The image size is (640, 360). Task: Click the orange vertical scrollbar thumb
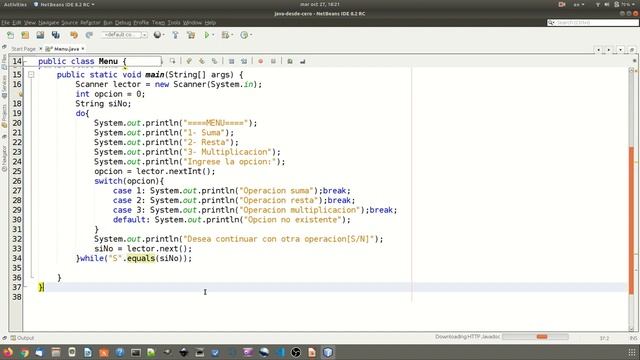(631, 220)
